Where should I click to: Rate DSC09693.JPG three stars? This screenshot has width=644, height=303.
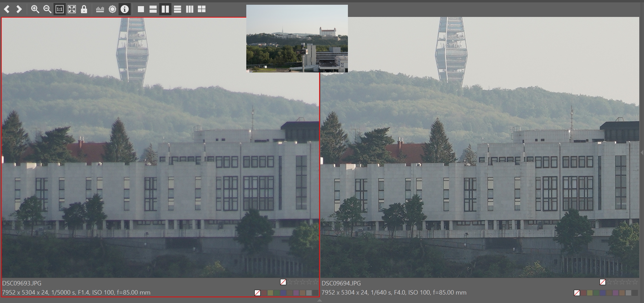[x=303, y=282]
